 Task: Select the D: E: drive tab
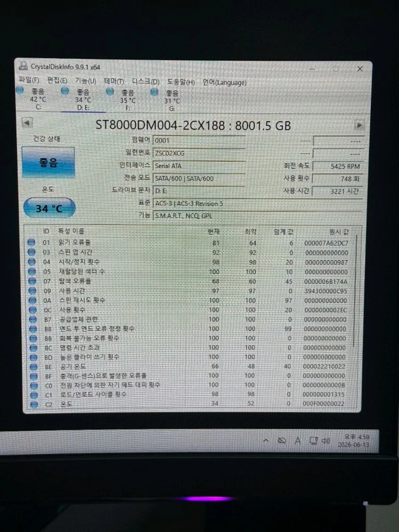click(83, 99)
